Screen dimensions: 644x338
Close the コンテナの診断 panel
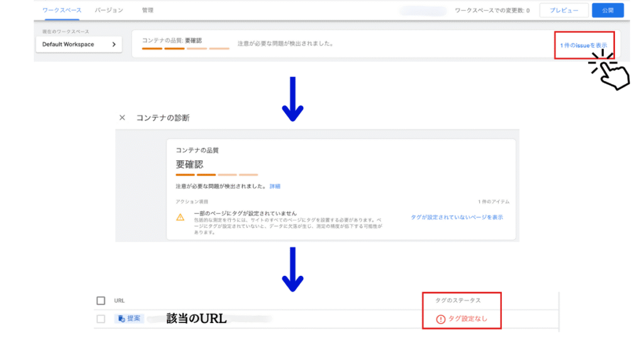[122, 117]
